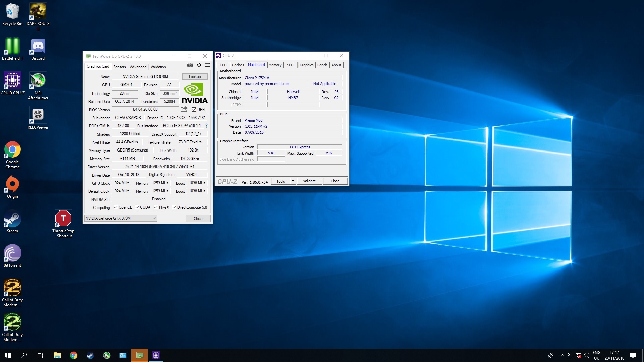Viewport: 644px width, 362px height.
Task: Switch to the Advanced tab in GPU-Z
Action: [138, 67]
